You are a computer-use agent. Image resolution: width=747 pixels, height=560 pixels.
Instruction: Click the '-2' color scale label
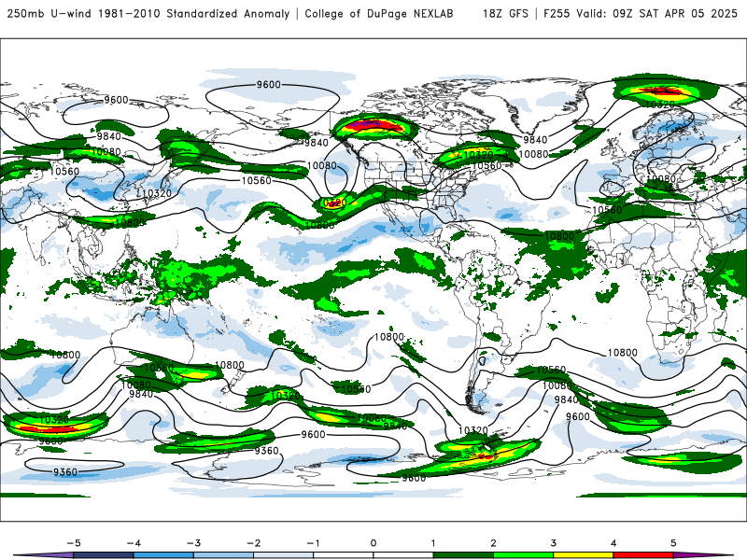253,543
